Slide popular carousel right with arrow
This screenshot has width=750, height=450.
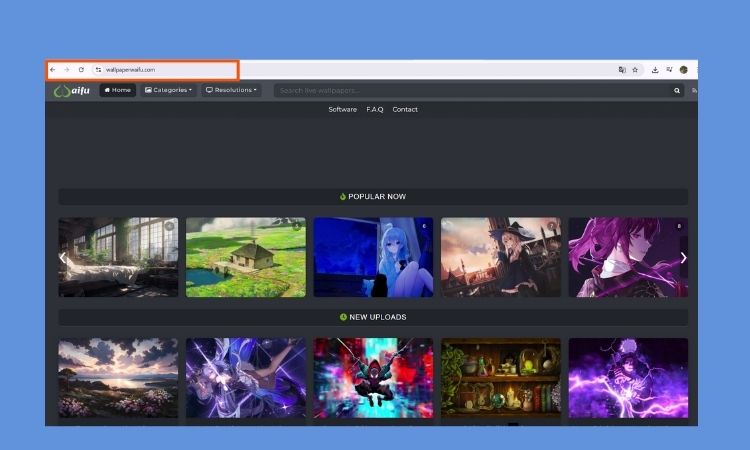pos(684,258)
